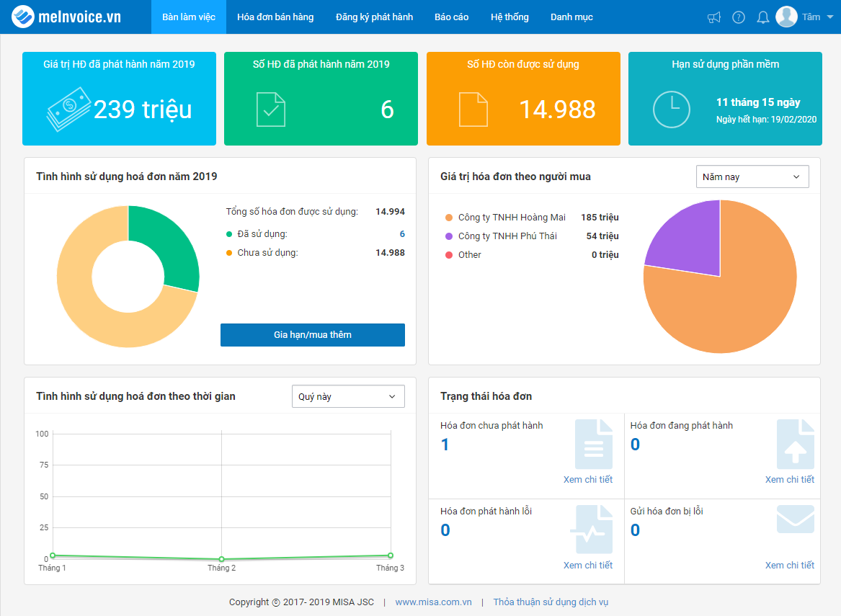The width and height of the screenshot is (841, 616).
Task: Click the user avatar picture
Action: [x=786, y=17]
